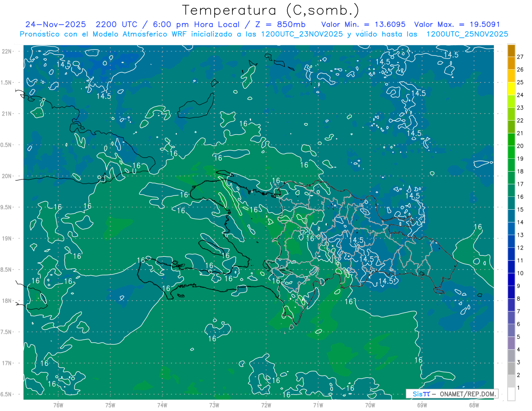Image resolution: width=532 pixels, height=411 pixels.
Task: Click the "Valor Max. = 19.5091" value
Action: pos(457,24)
